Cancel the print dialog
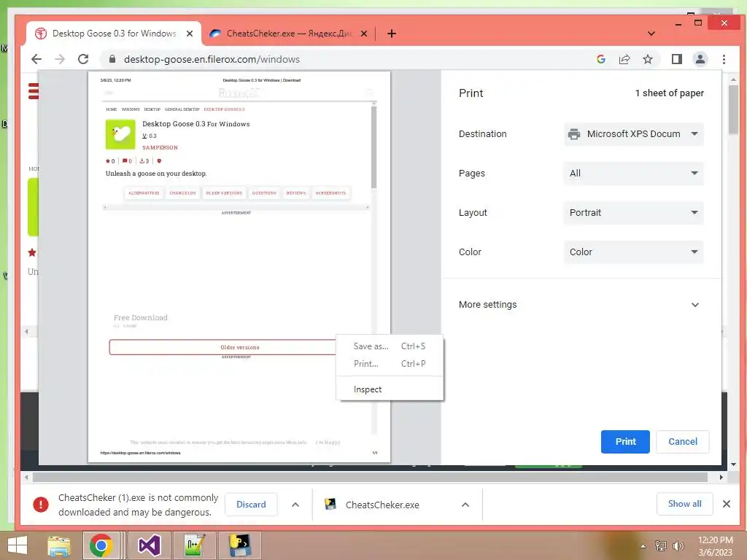747x560 pixels. click(682, 441)
